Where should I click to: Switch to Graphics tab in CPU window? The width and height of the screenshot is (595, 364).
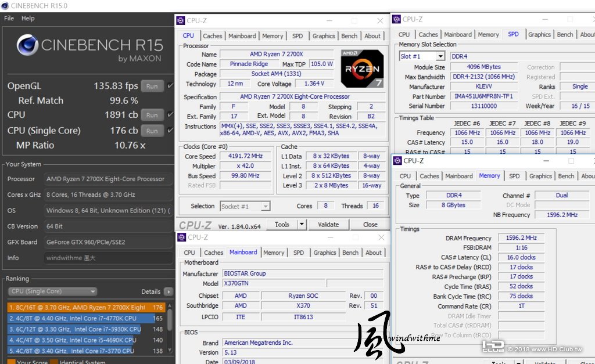click(x=324, y=35)
